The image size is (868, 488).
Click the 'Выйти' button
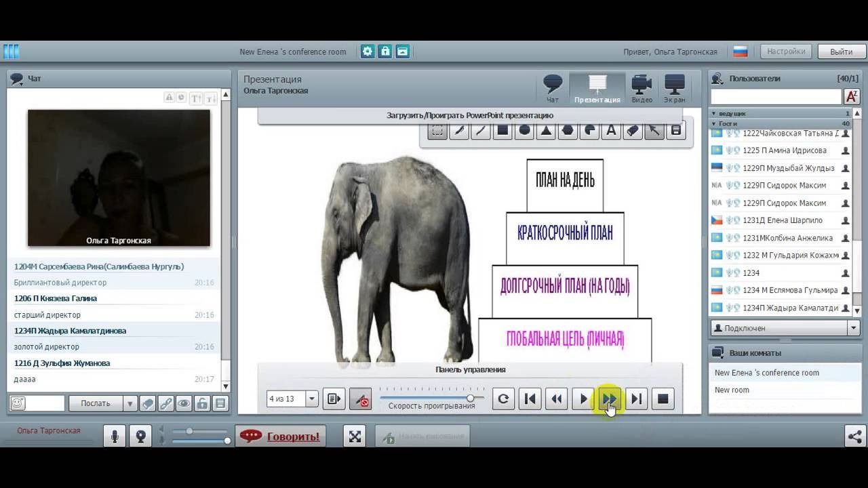(x=841, y=52)
